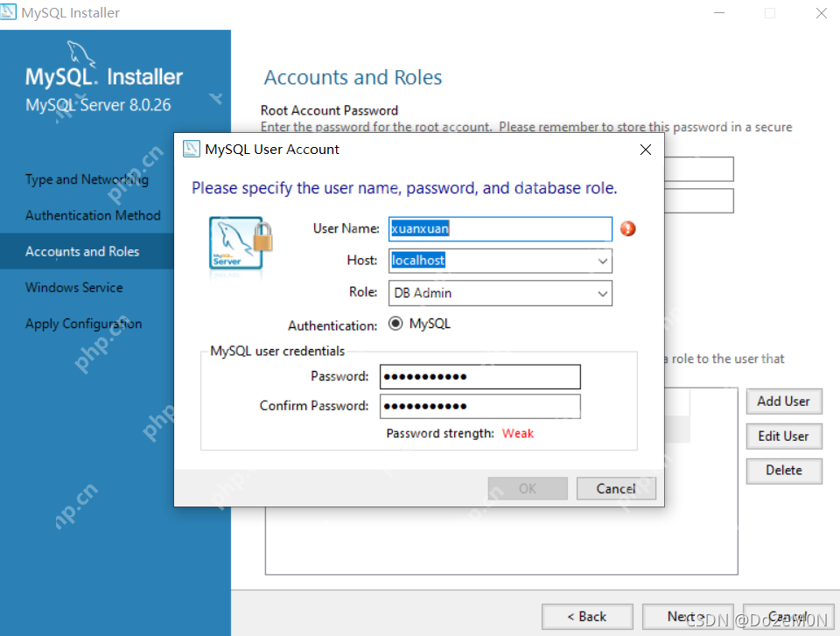Click the OK button in dialog
The height and width of the screenshot is (636, 840).
click(x=528, y=488)
